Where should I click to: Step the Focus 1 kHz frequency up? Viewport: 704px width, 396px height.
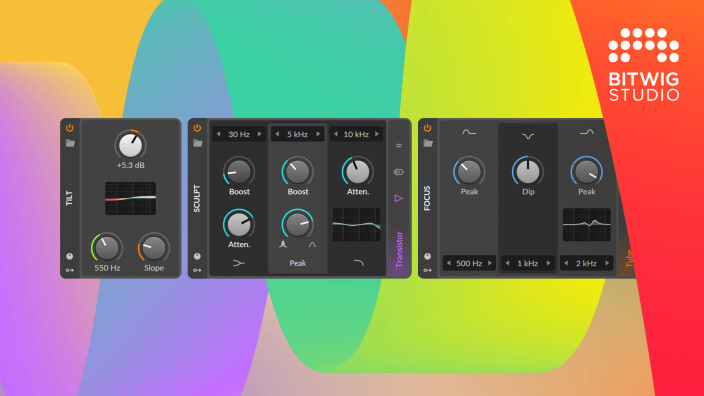pyautogui.click(x=549, y=263)
